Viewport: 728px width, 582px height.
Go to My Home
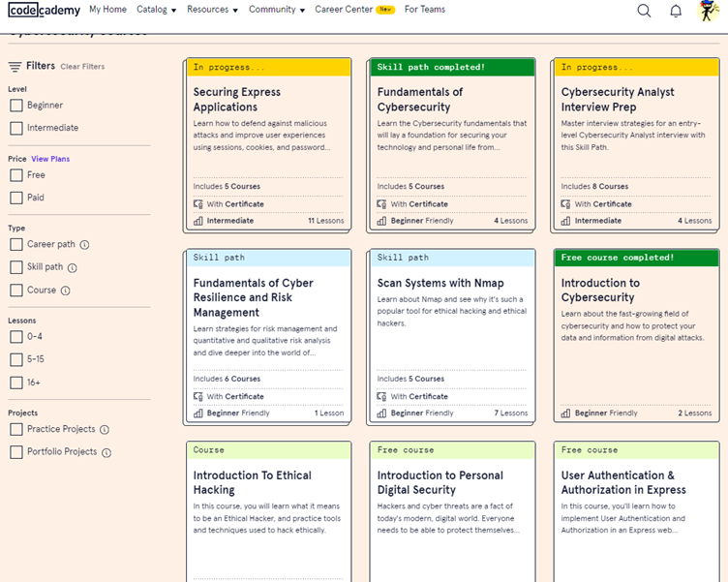107,10
